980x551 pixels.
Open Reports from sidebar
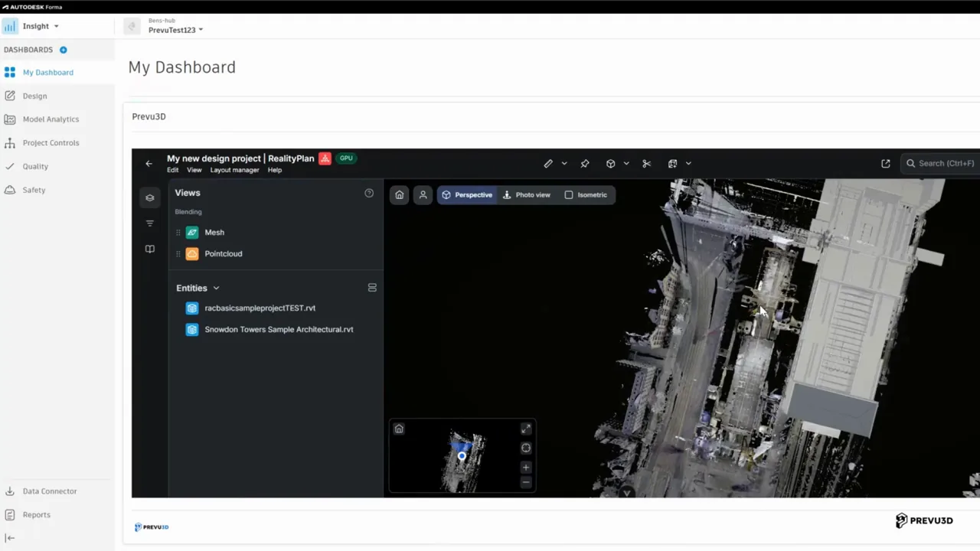[57, 515]
